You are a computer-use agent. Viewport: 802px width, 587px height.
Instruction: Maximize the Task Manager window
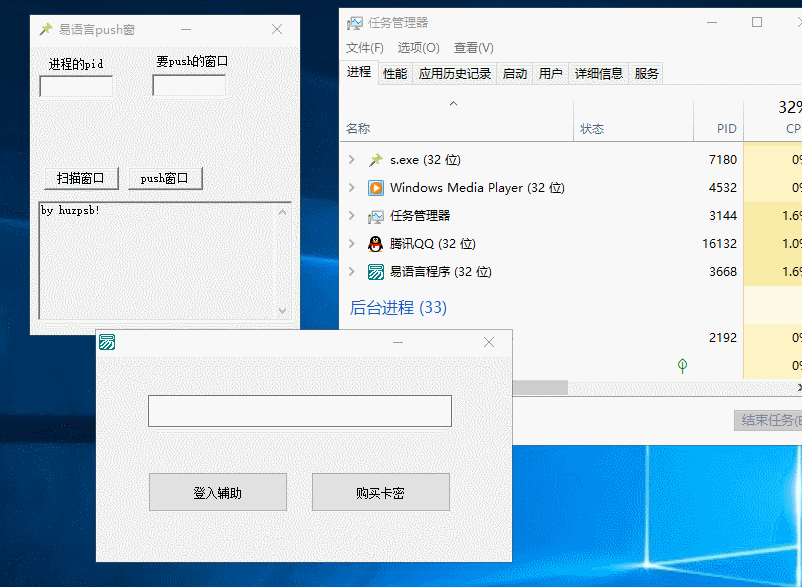coord(757,22)
